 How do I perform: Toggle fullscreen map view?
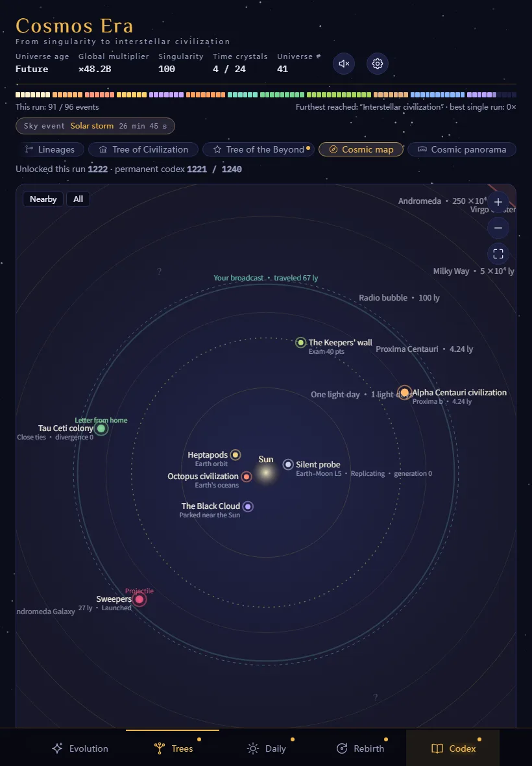click(498, 254)
